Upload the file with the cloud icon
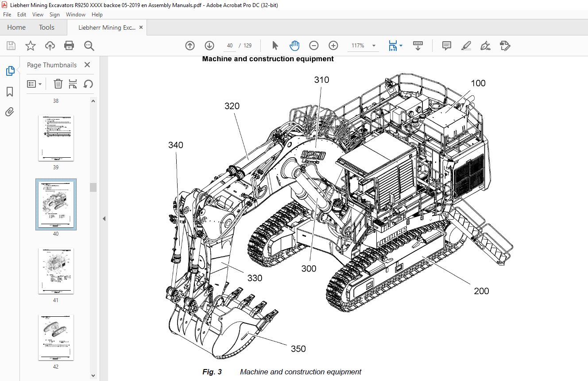Screen dimensions: 588x381 (x=50, y=46)
